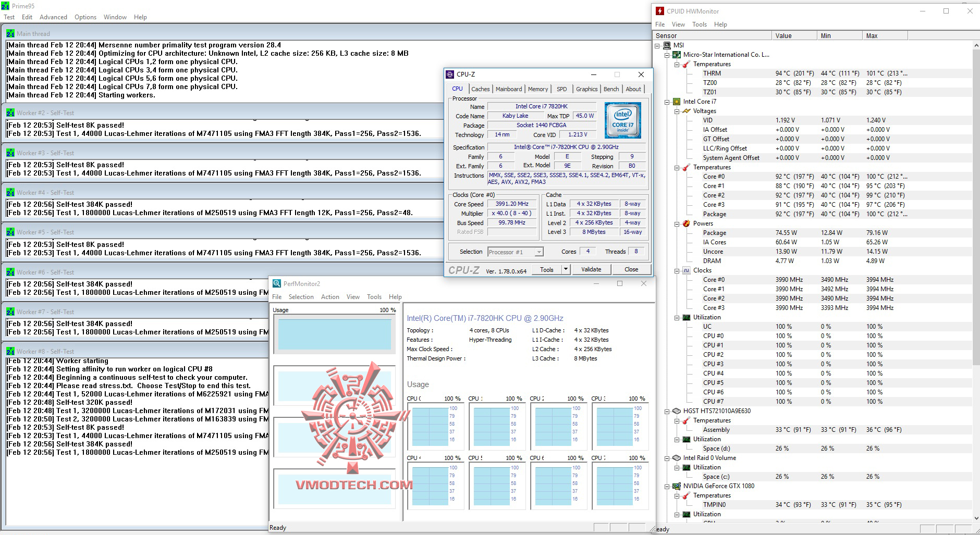The image size is (980, 535).
Task: Click the Max column header in HWMonitor
Action: (885, 36)
